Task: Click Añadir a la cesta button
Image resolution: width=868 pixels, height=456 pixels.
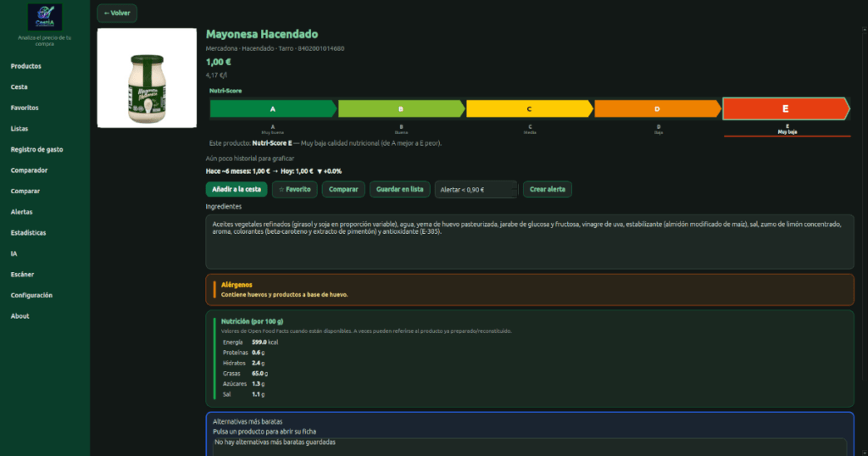Action: click(x=236, y=189)
